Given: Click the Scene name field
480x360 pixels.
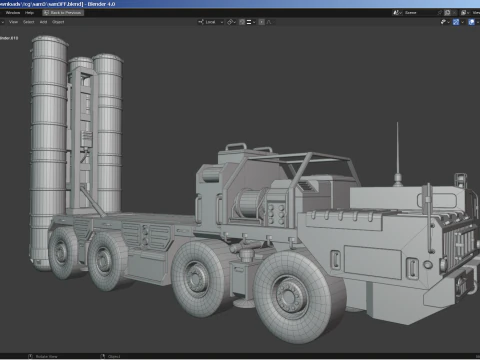Looking at the screenshot, I should (420, 13).
